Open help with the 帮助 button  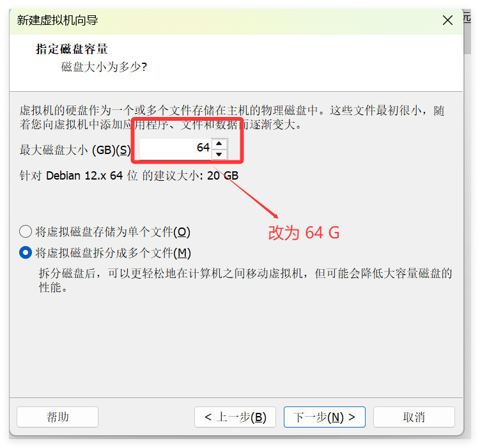[58, 417]
